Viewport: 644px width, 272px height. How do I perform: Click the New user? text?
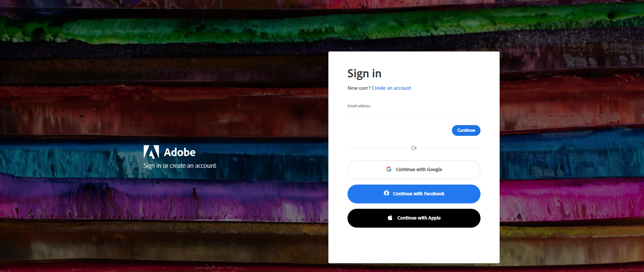tap(359, 88)
